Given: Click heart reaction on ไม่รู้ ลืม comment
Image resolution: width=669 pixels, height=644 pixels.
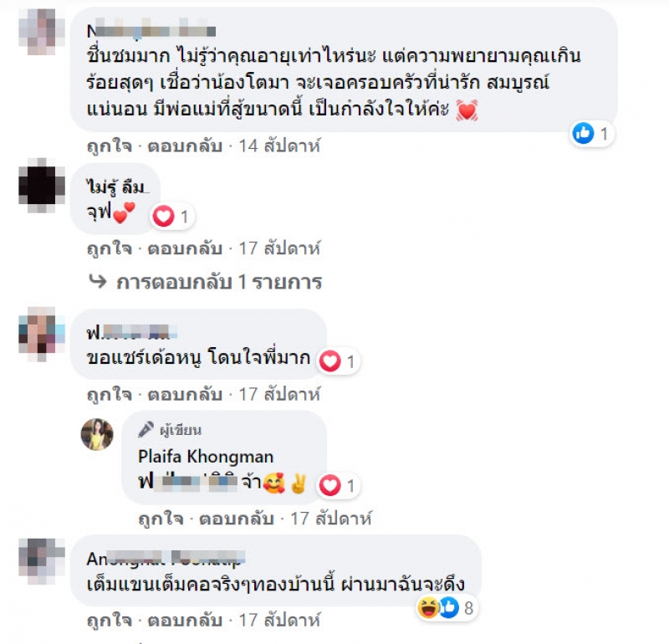Looking at the screenshot, I should (164, 216).
